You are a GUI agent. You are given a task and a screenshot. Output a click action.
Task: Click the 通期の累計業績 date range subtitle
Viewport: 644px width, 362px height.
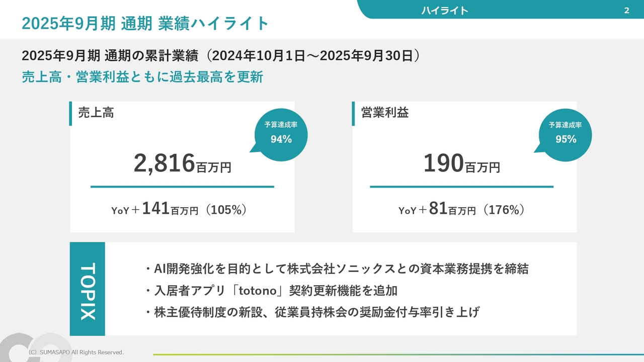click(221, 55)
